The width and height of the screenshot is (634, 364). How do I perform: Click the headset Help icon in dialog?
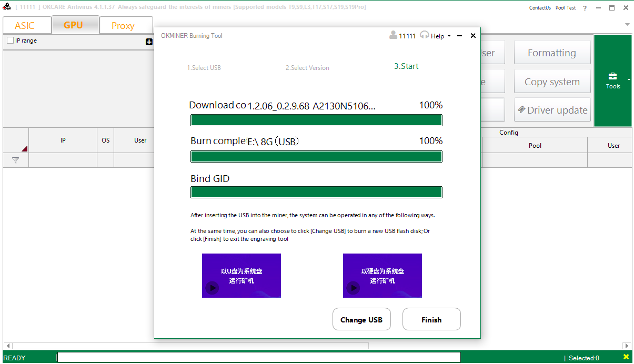425,35
